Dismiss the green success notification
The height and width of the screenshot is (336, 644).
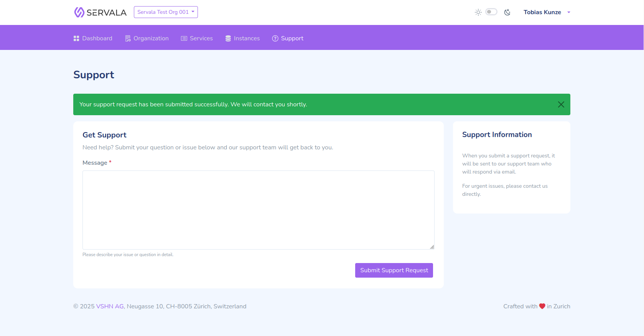[561, 104]
